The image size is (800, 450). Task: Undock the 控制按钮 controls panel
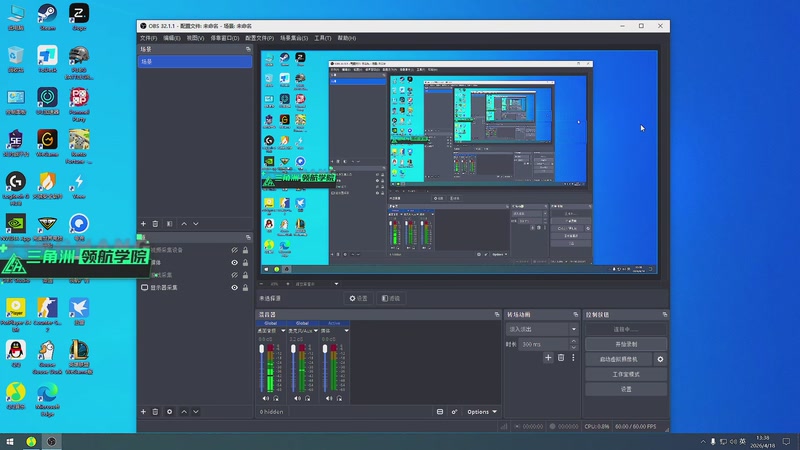click(x=664, y=314)
